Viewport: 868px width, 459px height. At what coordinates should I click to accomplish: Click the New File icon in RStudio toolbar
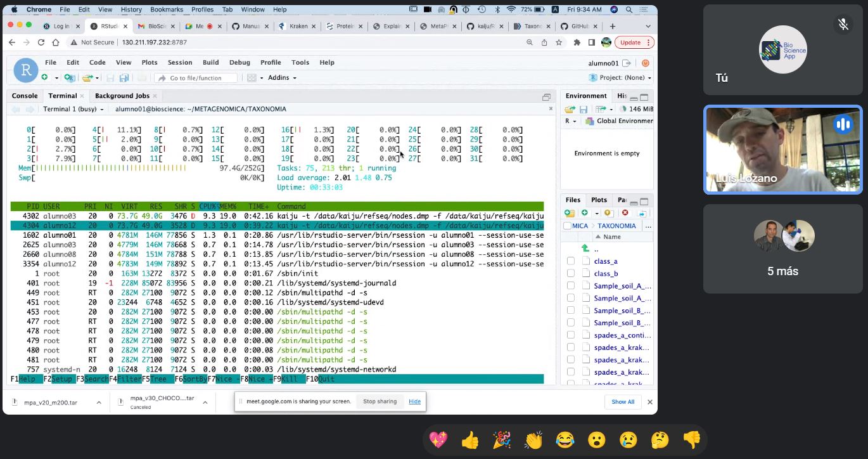(45, 77)
